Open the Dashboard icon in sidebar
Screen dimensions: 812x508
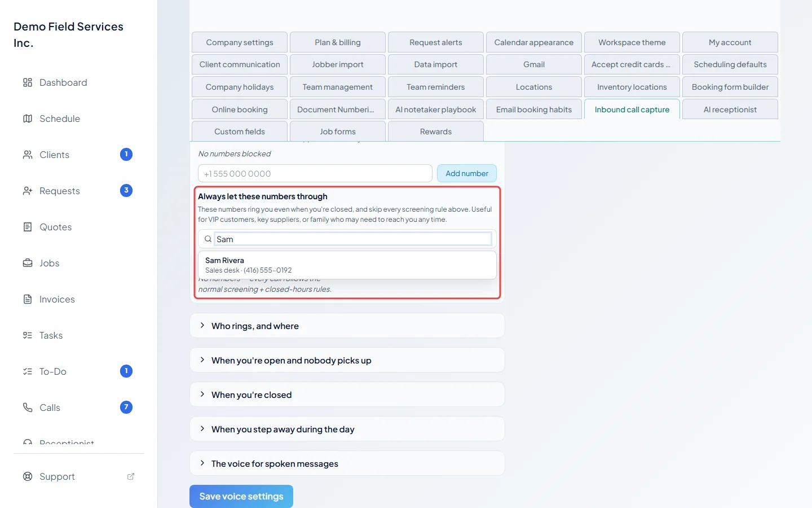coord(28,82)
